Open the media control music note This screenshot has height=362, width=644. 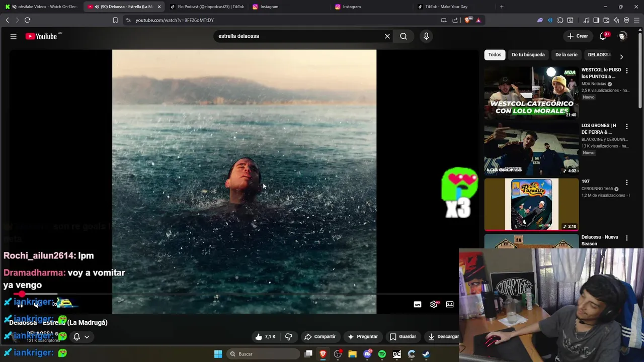(586, 20)
